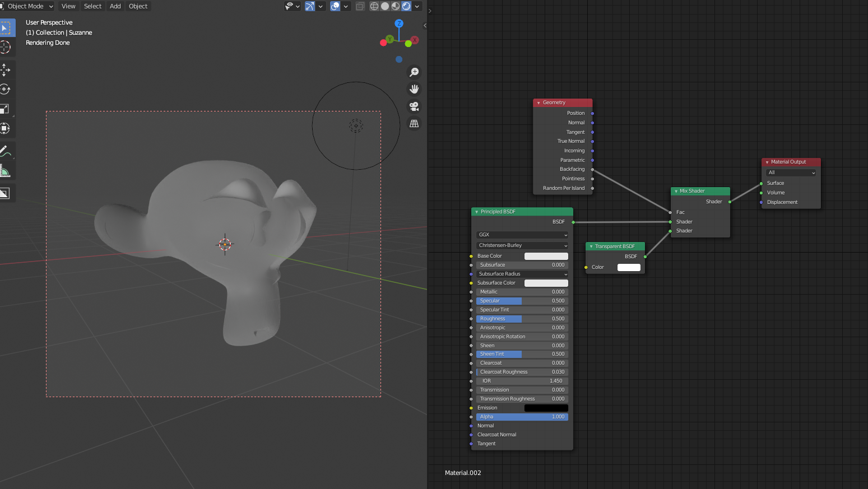
Task: Click the IOR value field
Action: pos(522,381)
